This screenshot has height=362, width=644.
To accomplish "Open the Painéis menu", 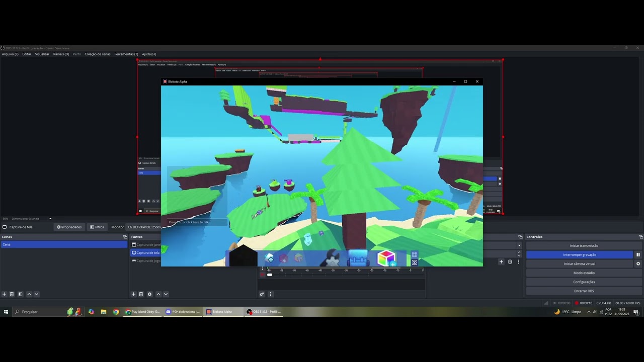I will click(61, 54).
